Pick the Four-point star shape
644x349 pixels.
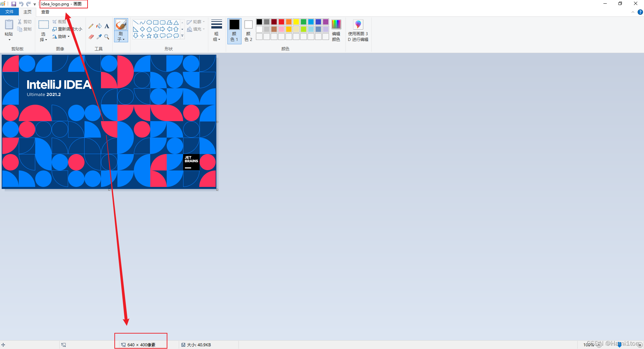[142, 36]
